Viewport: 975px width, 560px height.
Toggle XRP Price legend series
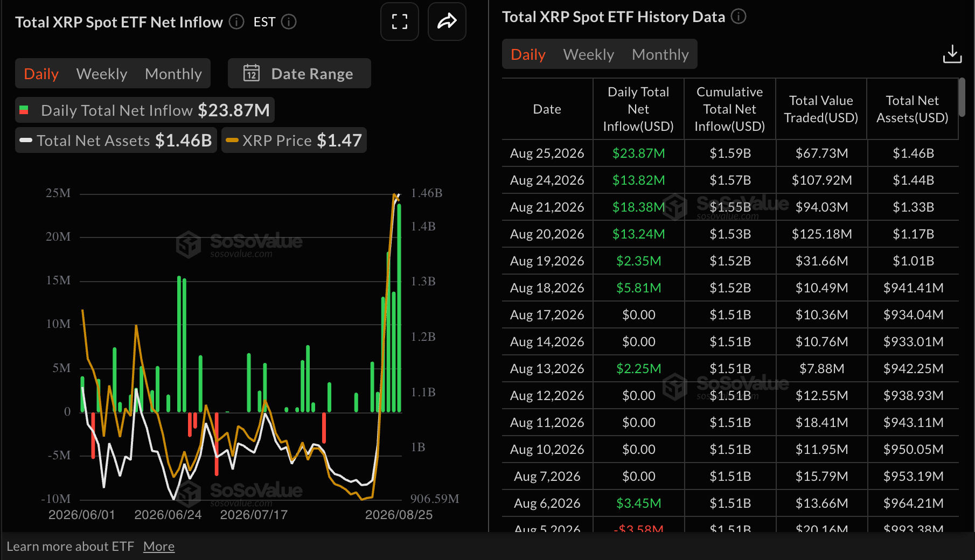(x=294, y=140)
